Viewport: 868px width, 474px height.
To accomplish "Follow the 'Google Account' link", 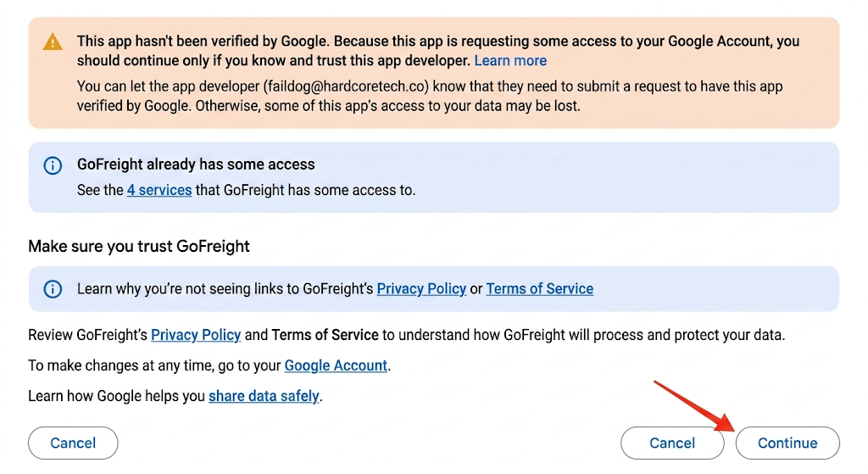I will (x=336, y=365).
